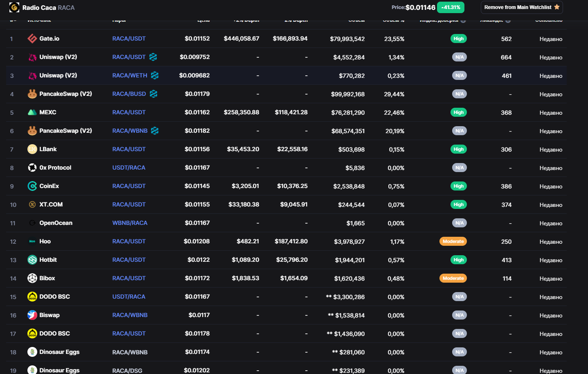Click the CoinEx exchange logo
The height and width of the screenshot is (374, 588).
(x=32, y=186)
